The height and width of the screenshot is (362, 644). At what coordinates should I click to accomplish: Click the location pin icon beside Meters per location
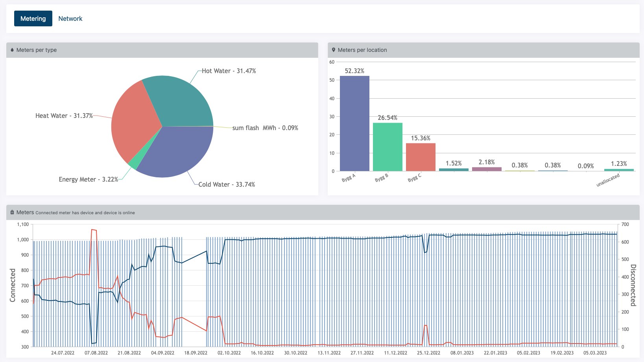point(334,50)
